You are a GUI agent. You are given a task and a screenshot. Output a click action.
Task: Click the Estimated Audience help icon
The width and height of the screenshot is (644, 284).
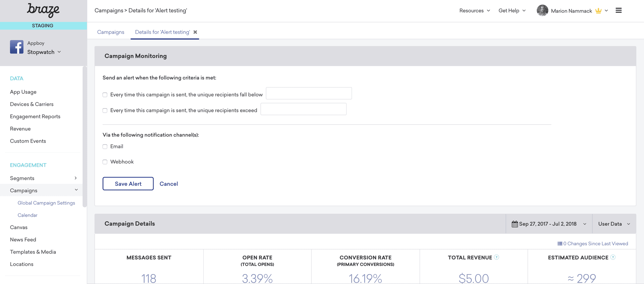pos(613,257)
